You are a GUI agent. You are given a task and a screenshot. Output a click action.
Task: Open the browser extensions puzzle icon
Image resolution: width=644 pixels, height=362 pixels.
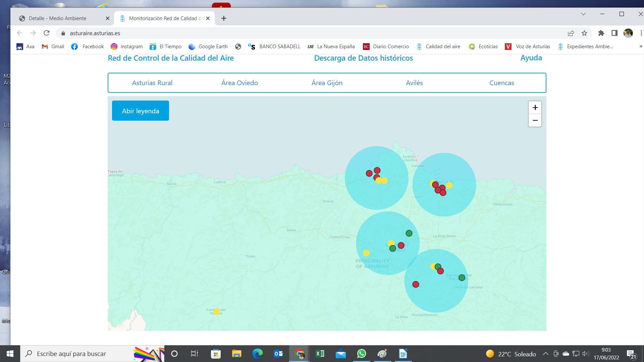(601, 33)
